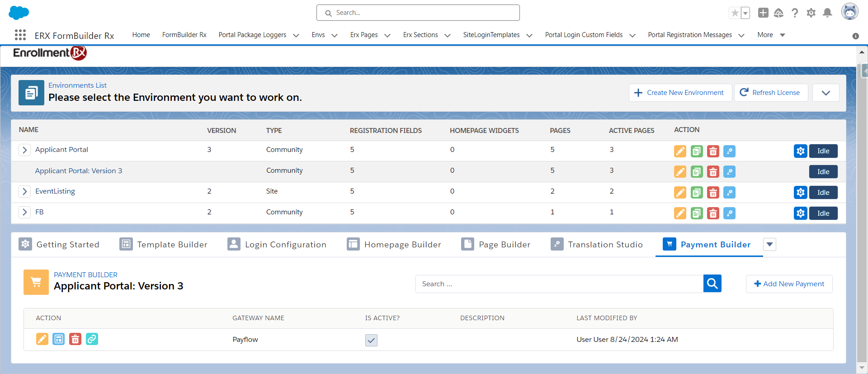This screenshot has width=868, height=374.
Task: Click the teal link icon for Payflow
Action: click(x=92, y=339)
